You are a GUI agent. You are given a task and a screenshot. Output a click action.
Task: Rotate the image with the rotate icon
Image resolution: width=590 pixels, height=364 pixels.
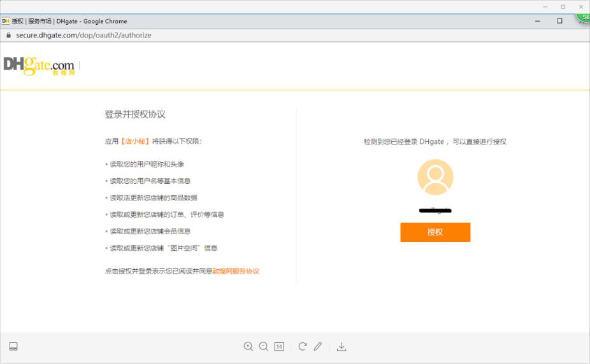pos(303,346)
